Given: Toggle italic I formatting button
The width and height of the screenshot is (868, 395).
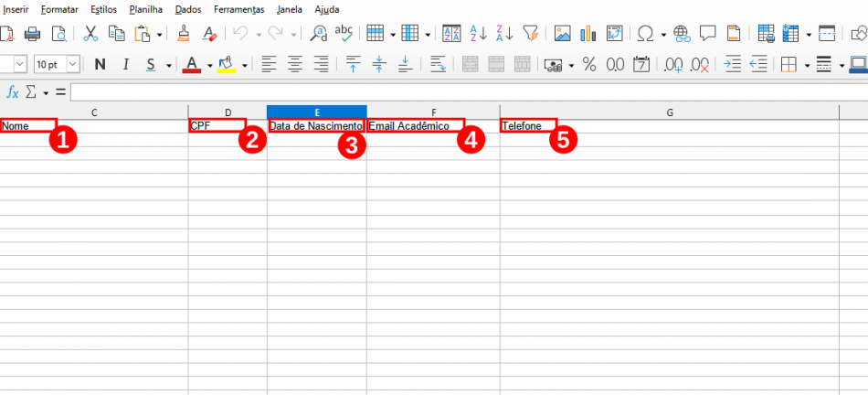Looking at the screenshot, I should [x=126, y=64].
